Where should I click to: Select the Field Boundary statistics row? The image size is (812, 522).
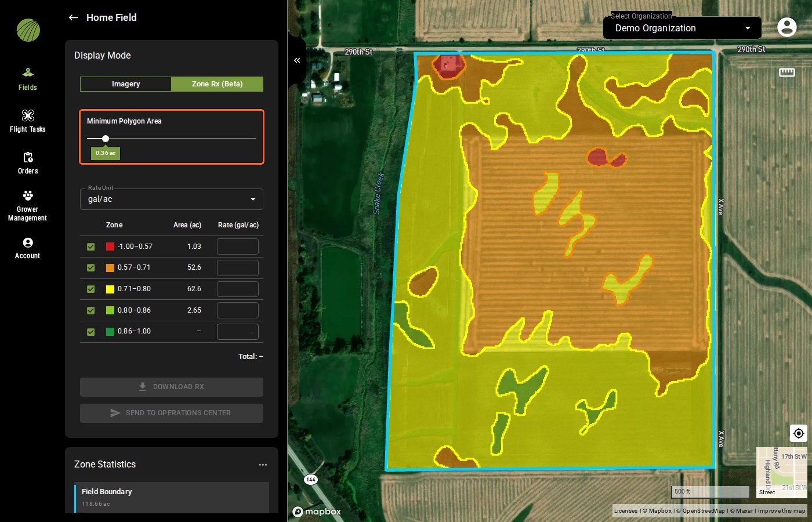pos(172,497)
